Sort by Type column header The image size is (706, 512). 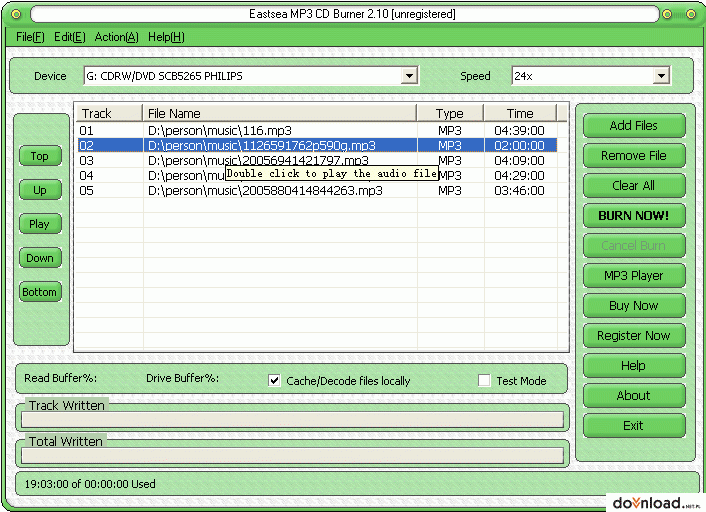coord(450,113)
